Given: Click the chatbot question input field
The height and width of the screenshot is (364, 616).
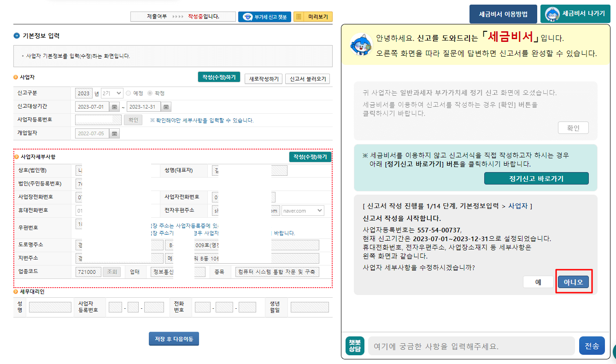Looking at the screenshot, I should [x=470, y=345].
